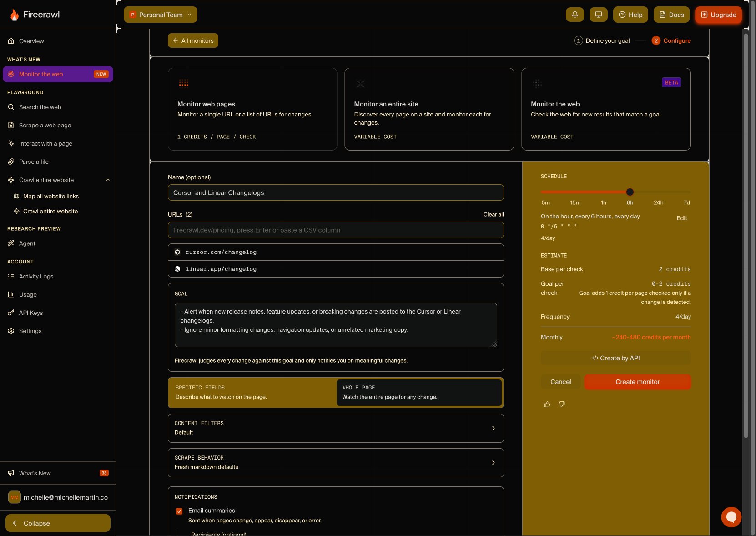
Task: Open notifications bell icon
Action: tap(575, 15)
